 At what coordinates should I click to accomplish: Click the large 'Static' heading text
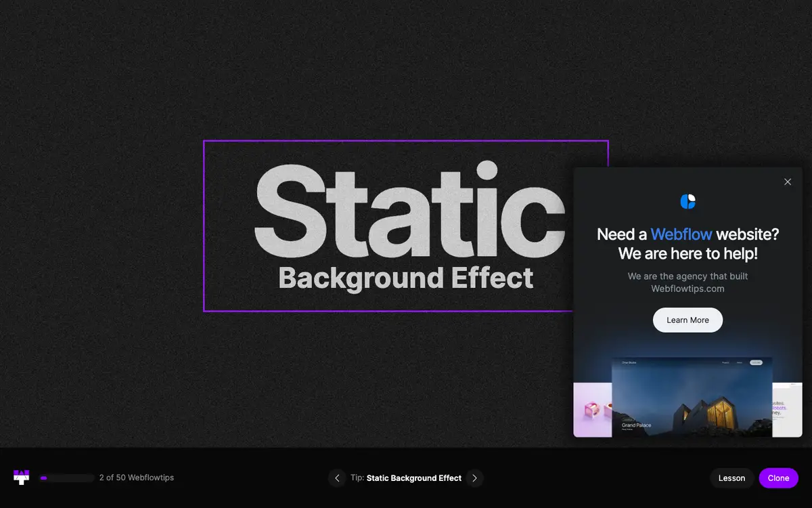click(x=409, y=209)
